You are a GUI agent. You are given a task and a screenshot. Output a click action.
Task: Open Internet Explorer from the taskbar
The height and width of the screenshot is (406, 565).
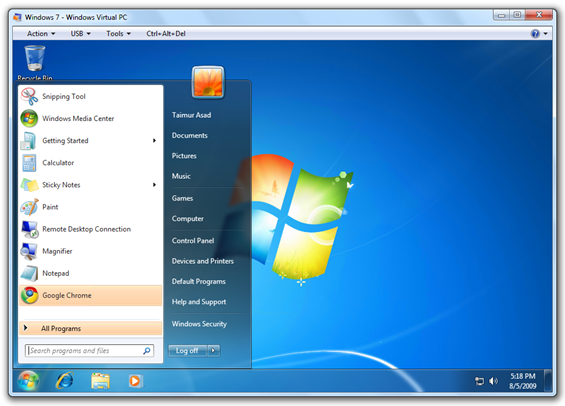65,380
